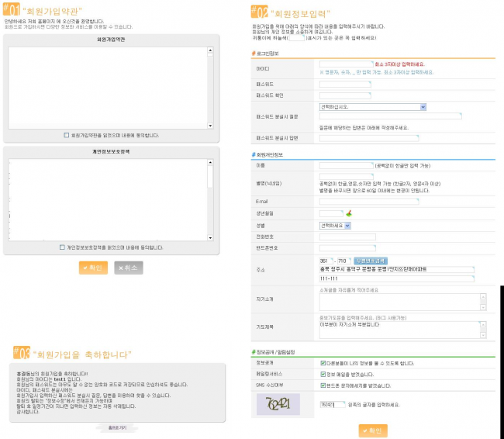Click the E-mail input field

pos(368,202)
